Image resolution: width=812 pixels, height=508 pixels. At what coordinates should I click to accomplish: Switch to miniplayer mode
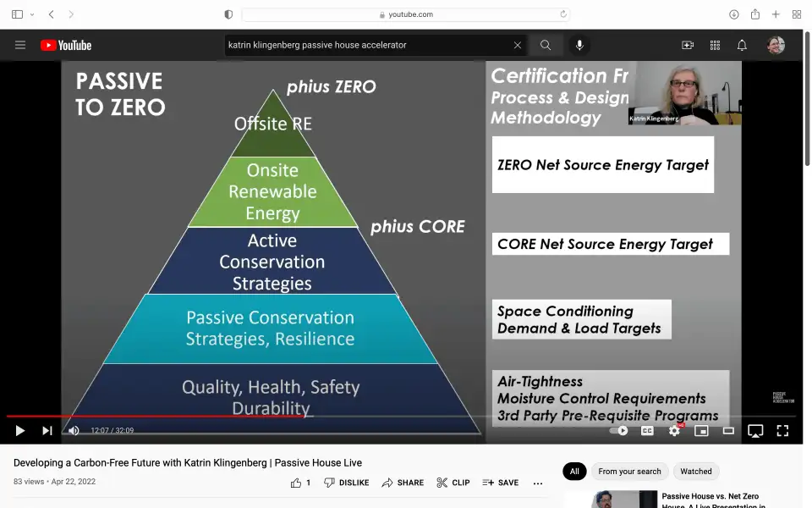click(x=701, y=430)
